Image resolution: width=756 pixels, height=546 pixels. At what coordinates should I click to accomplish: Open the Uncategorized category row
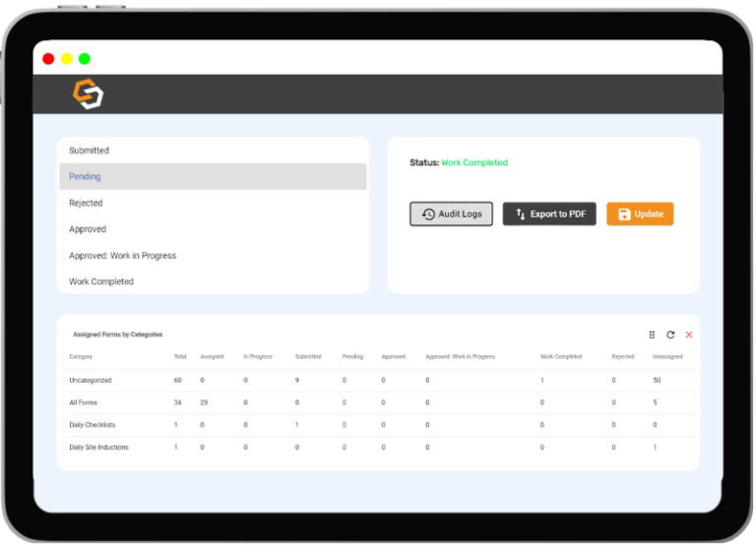click(x=91, y=380)
